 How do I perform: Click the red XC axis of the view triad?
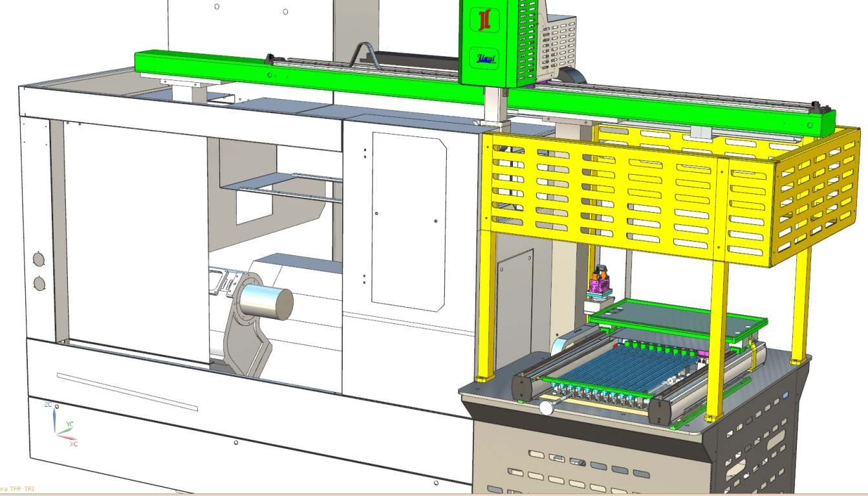66,437
